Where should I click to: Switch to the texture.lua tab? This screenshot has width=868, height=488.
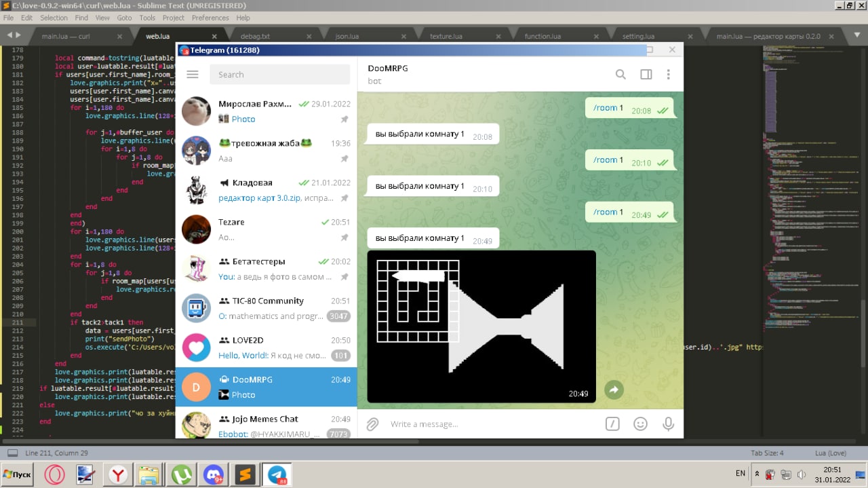coord(446,36)
